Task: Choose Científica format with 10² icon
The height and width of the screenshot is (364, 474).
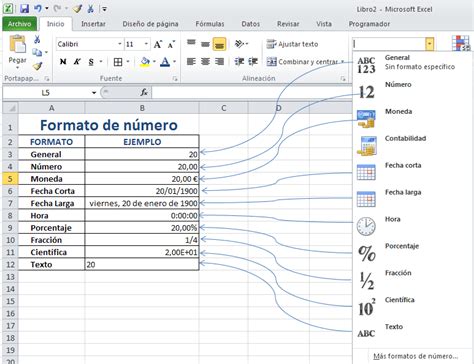Action: [x=412, y=307]
